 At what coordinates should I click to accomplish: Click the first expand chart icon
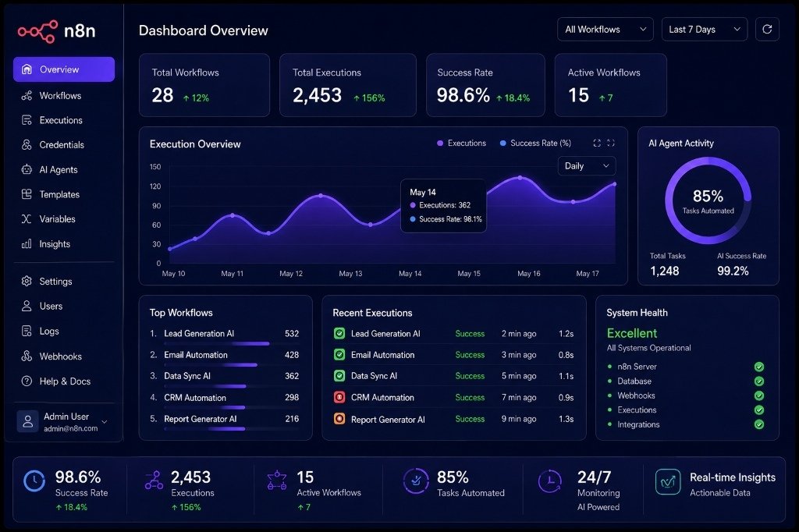click(597, 144)
